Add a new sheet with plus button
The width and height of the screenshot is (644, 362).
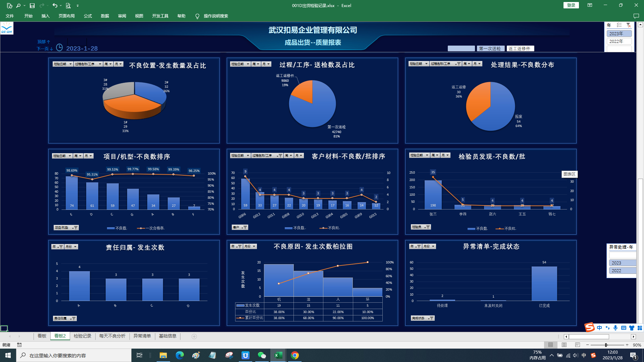pos(194,336)
